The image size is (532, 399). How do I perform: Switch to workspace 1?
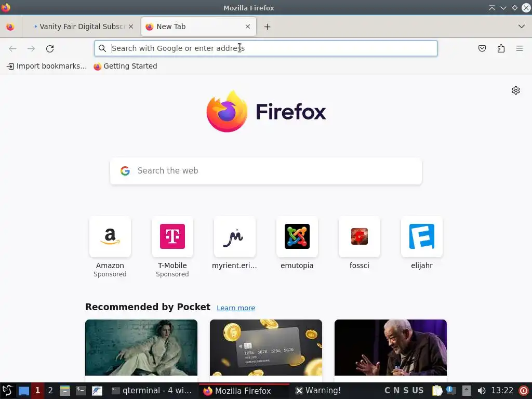pos(37,391)
